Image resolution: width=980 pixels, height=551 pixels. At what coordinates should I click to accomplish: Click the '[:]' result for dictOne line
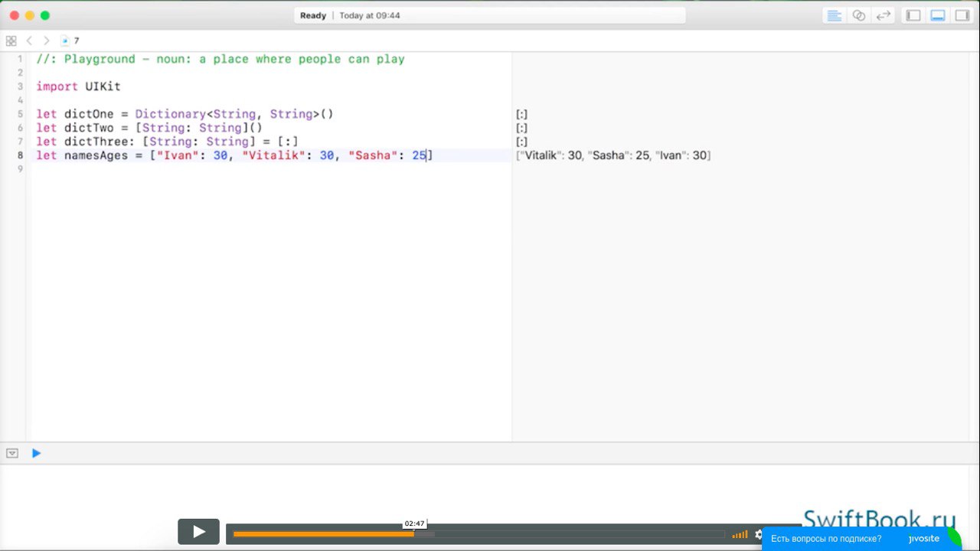click(521, 114)
